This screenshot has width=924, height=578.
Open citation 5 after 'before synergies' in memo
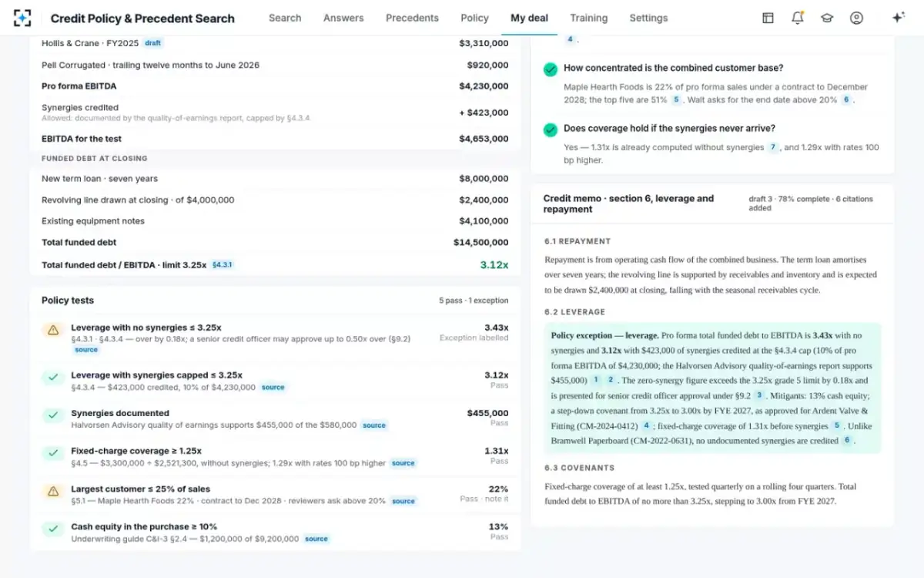pos(836,425)
